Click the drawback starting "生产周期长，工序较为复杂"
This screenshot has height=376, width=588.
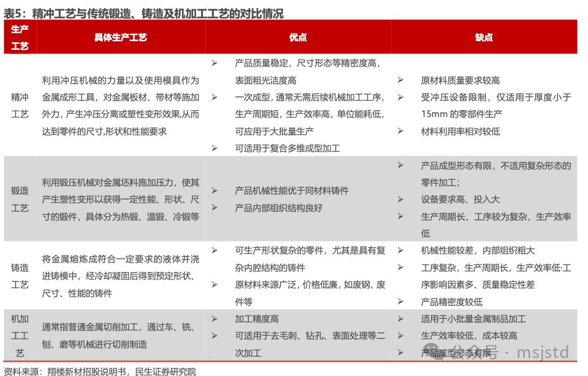pyautogui.click(x=496, y=225)
